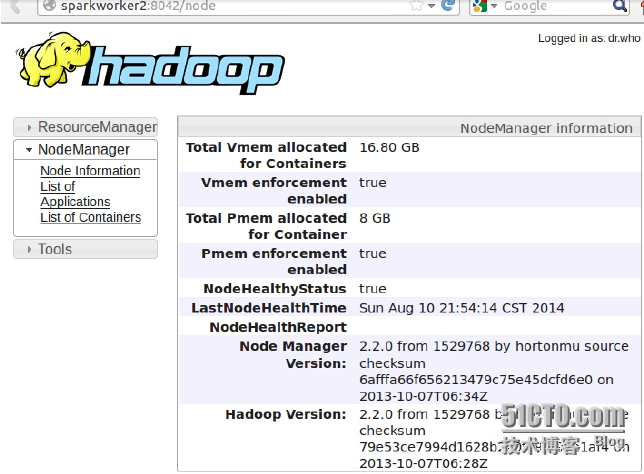The height and width of the screenshot is (474, 644).
Task: Click 'Total Pmem allocated for Container' label
Action: (x=266, y=226)
